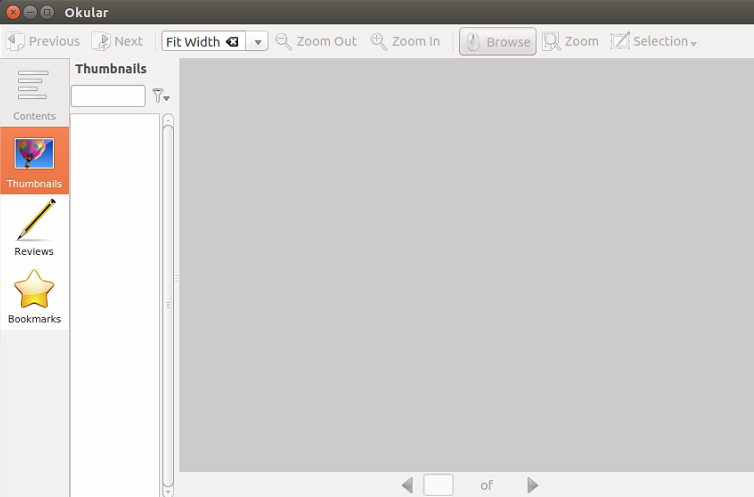
Task: Click the thumbnails scrollbar down arrow
Action: [x=168, y=492]
